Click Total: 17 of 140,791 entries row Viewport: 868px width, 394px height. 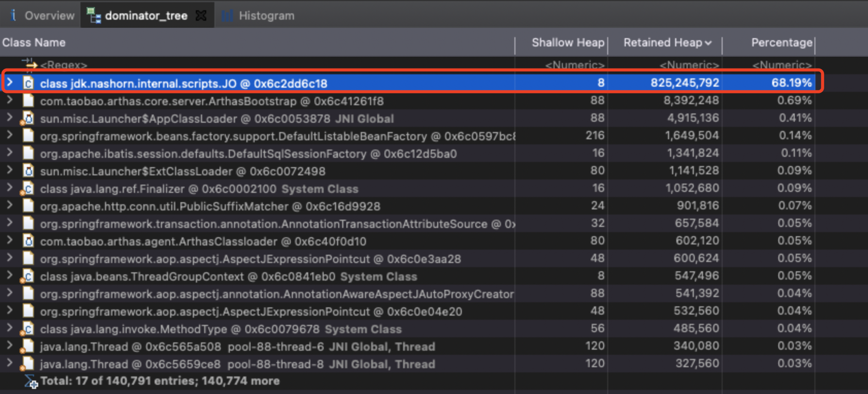160,381
